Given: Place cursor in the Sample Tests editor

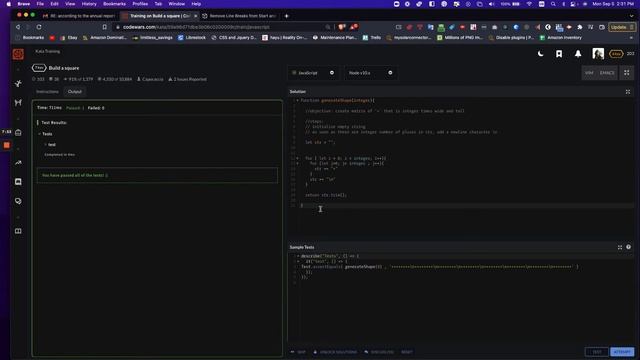Looking at the screenshot, I should point(461,298).
